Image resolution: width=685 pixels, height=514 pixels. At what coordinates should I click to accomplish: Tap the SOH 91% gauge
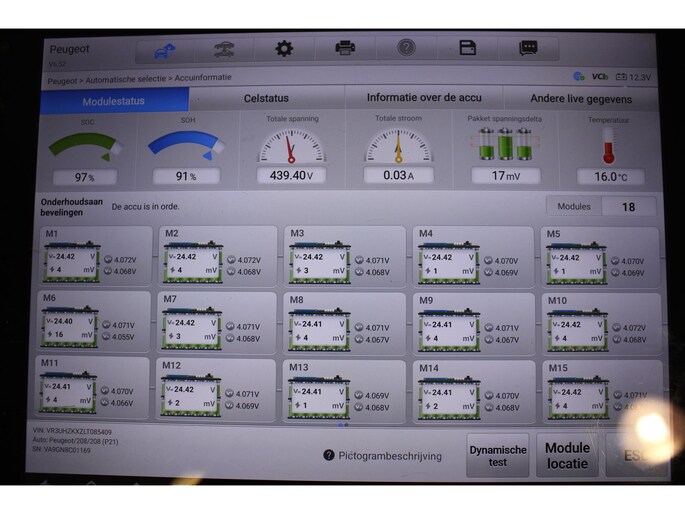[x=186, y=152]
